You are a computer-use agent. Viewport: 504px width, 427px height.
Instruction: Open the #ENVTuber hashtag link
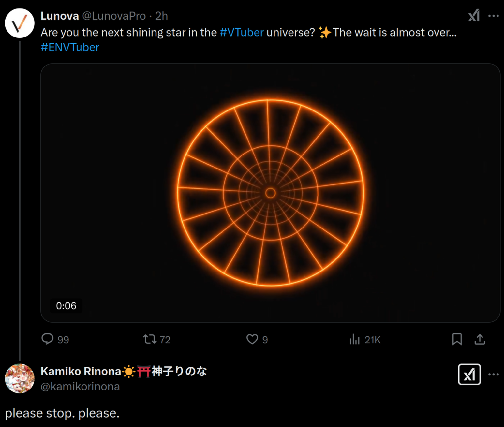[x=70, y=47]
